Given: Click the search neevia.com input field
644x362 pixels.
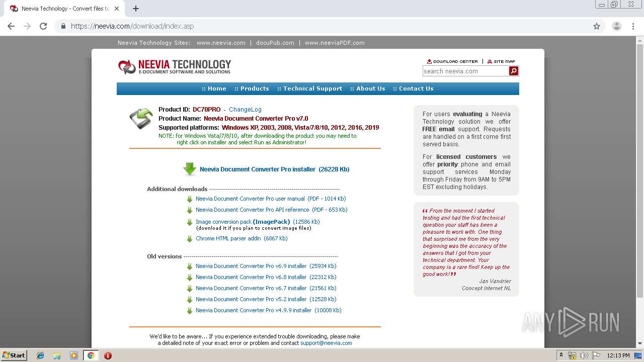Looking at the screenshot, I should [465, 71].
